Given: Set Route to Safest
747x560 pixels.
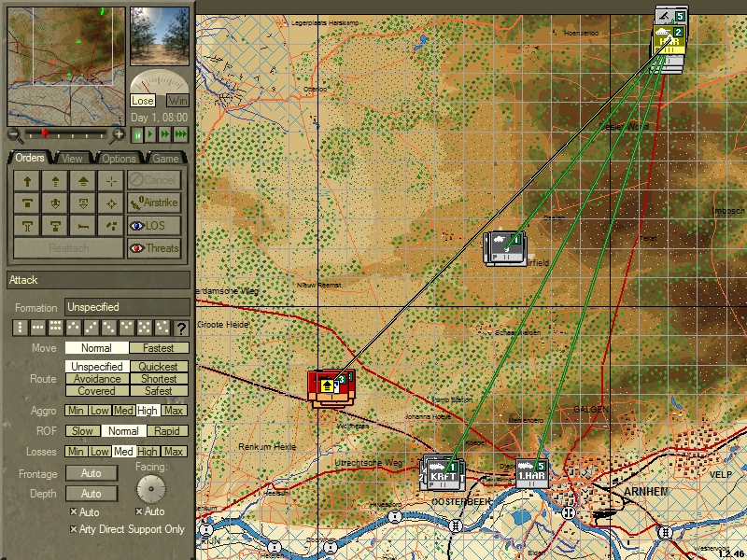Looking at the screenshot, I should click(159, 391).
